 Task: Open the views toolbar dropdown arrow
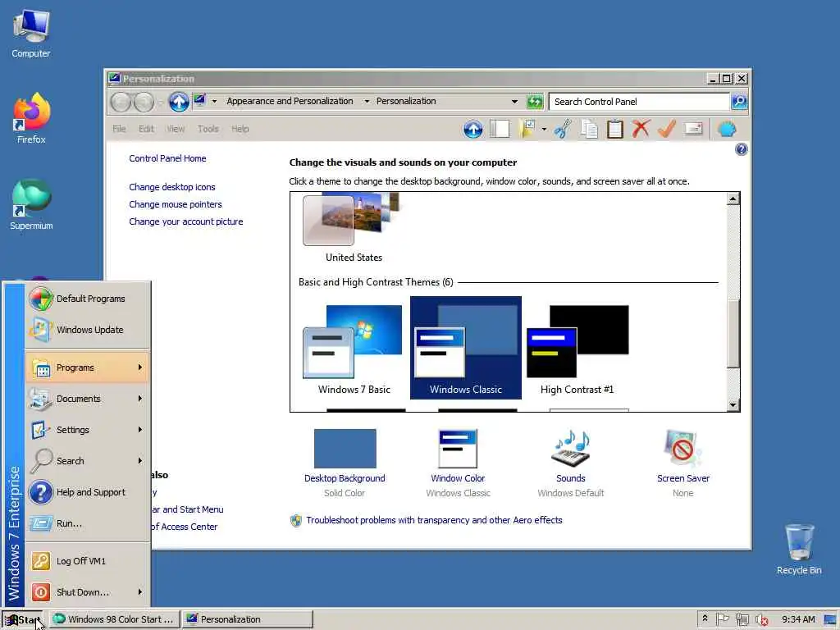(544, 129)
